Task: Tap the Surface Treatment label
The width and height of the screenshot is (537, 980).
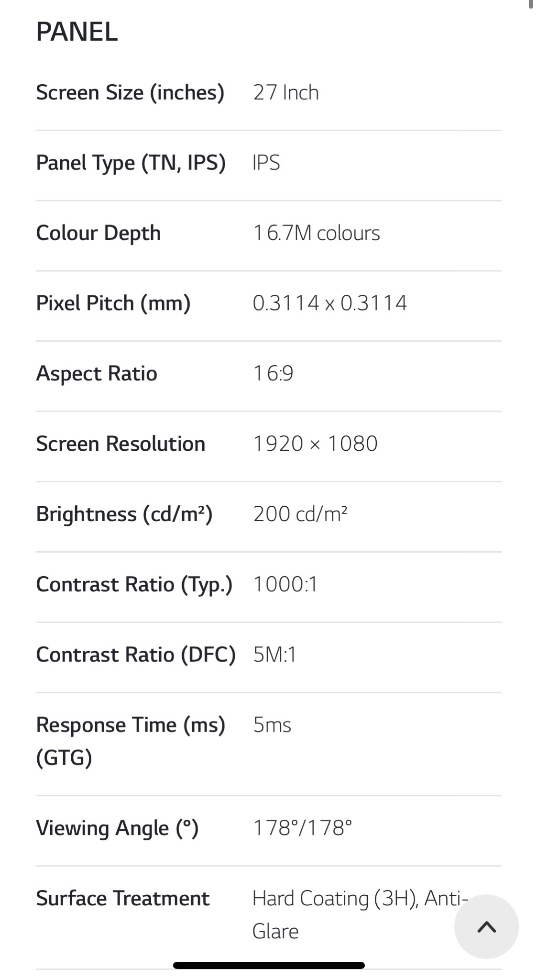Action: 123,898
